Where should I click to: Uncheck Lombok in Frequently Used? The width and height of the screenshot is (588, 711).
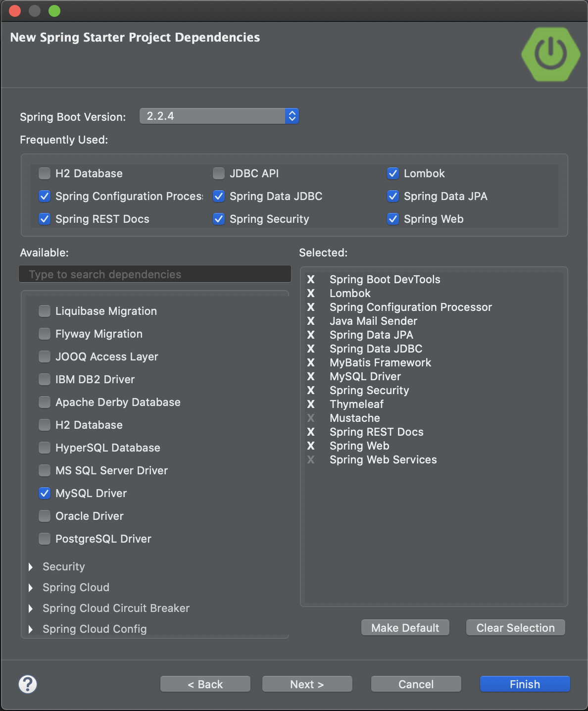[393, 173]
